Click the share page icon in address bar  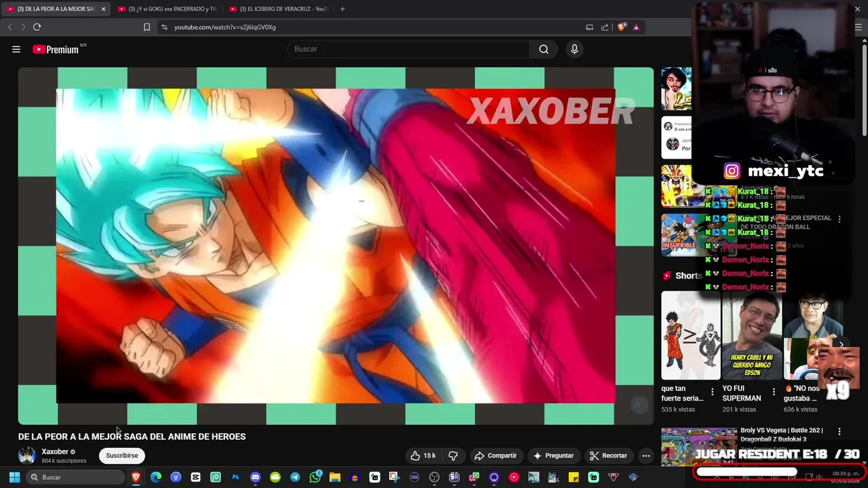605,27
